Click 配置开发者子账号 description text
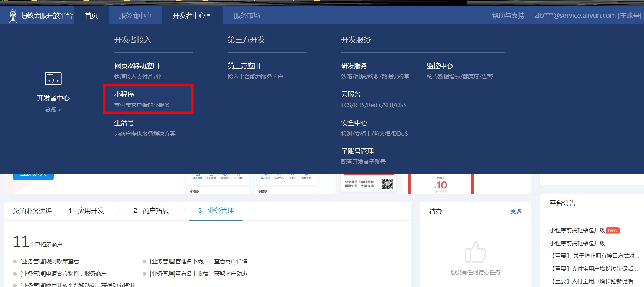This screenshot has height=287, width=644. coord(363,162)
